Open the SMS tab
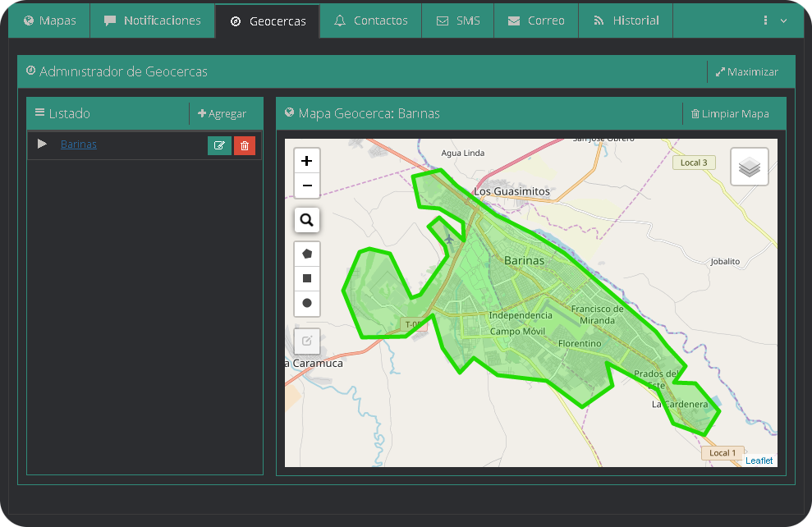Viewport: 812px width, 527px height. tap(458, 21)
